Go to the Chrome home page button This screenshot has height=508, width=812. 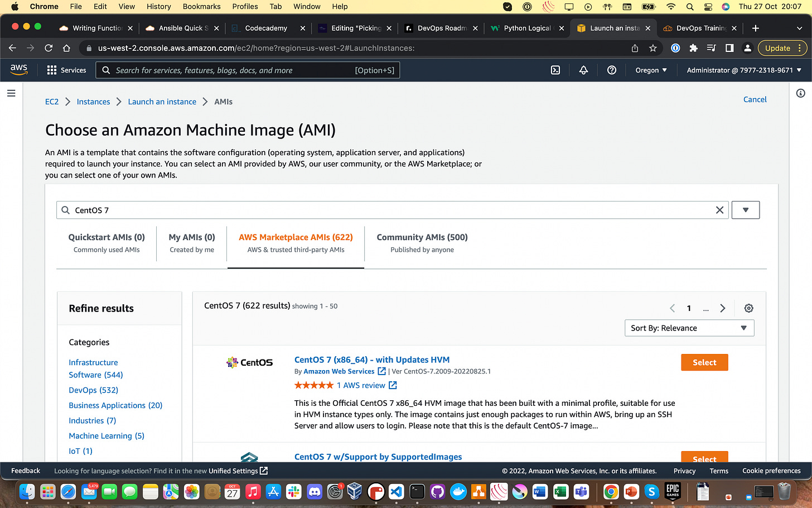point(66,48)
